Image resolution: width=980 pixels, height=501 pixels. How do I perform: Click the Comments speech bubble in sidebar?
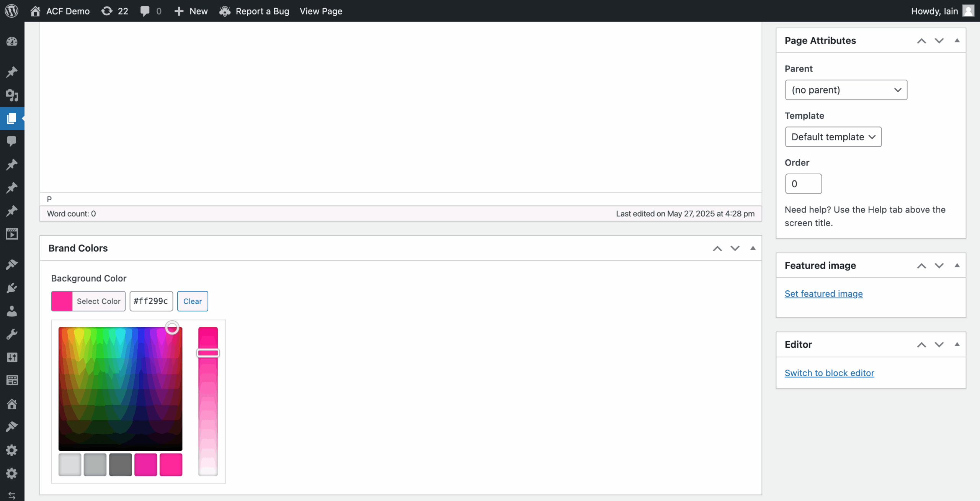click(12, 141)
